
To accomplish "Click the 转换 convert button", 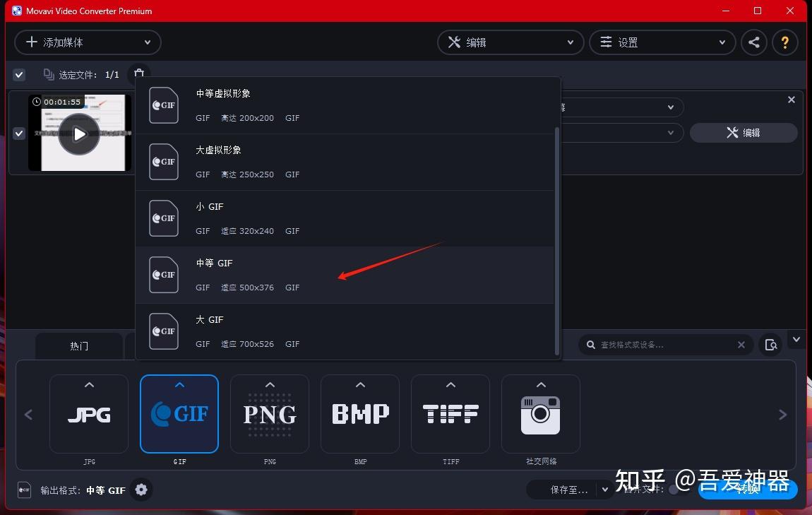I will tap(747, 490).
